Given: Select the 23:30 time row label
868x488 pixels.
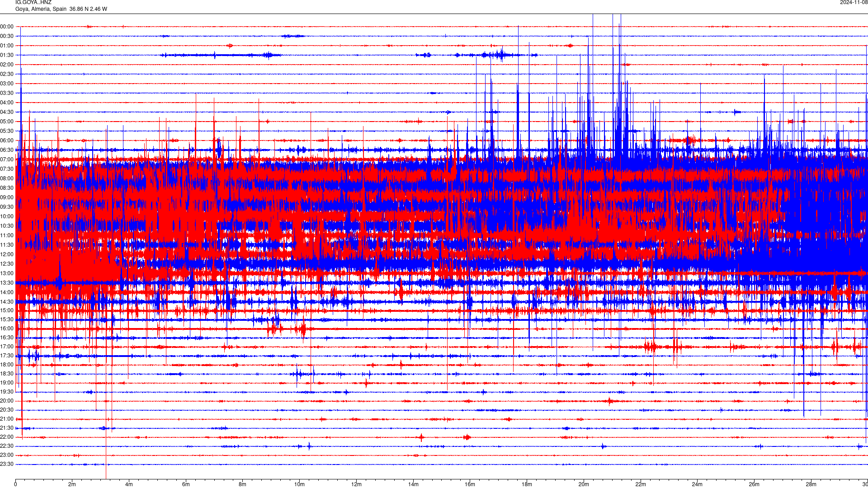Looking at the screenshot, I should pyautogui.click(x=7, y=464).
